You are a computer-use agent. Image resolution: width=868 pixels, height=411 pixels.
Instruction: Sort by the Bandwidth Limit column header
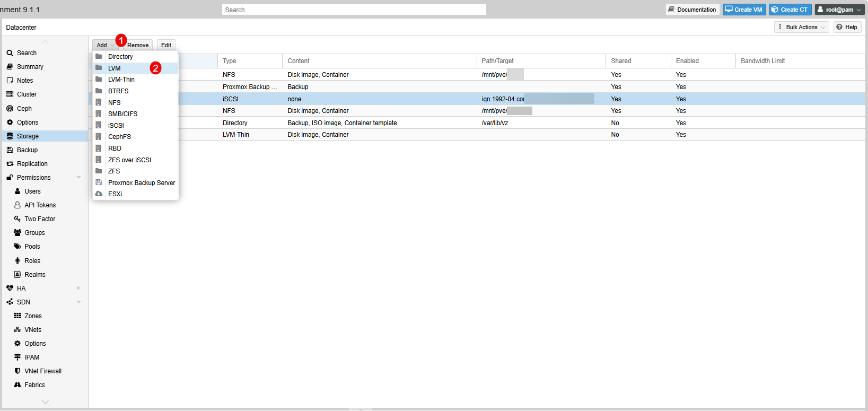pyautogui.click(x=762, y=61)
